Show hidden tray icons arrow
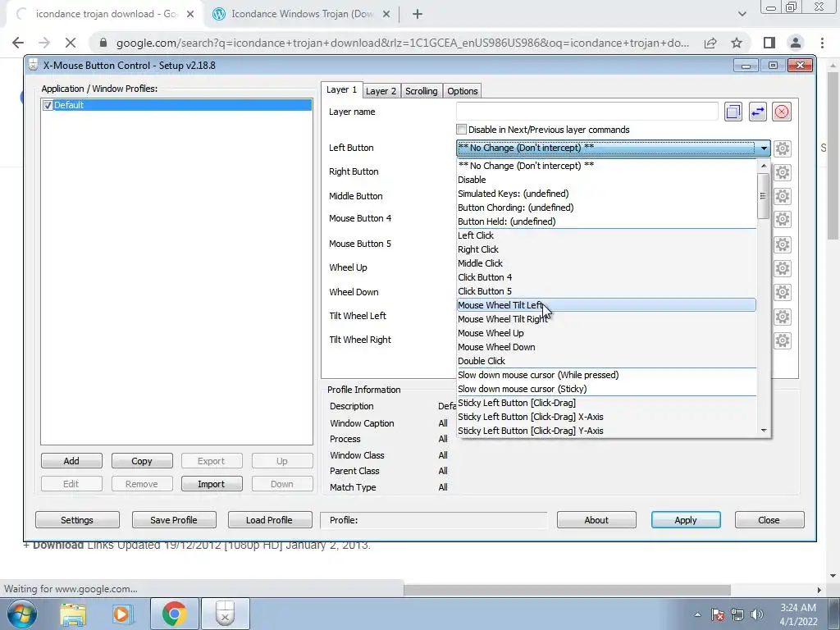Screen dimensions: 840x630 click(697, 614)
